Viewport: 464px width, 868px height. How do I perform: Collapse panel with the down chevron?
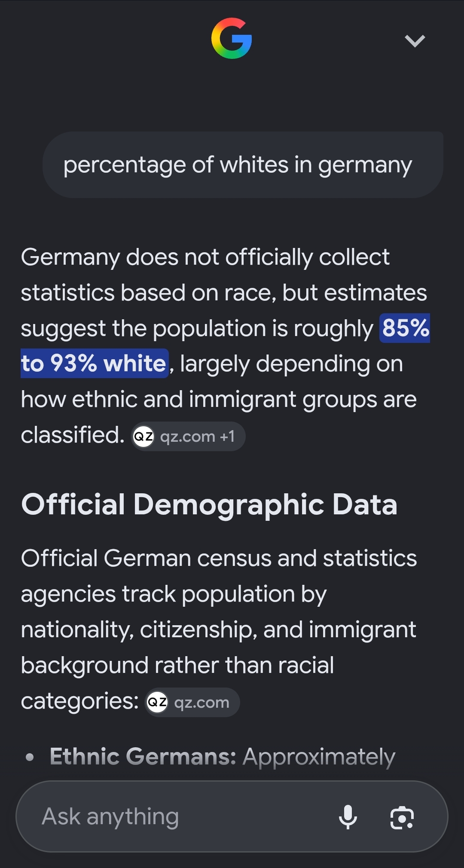[415, 41]
